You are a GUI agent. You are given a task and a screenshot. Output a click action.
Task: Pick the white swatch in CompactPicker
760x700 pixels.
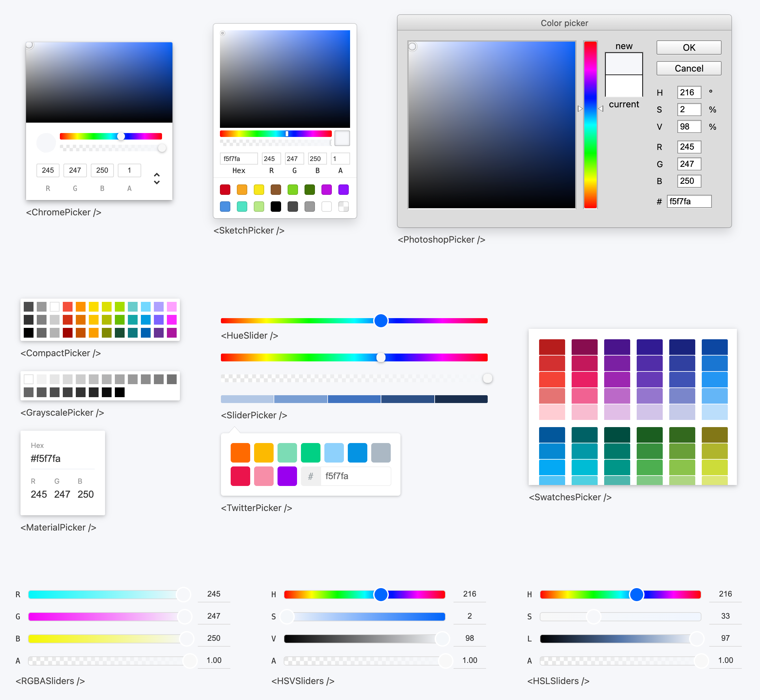click(x=55, y=306)
